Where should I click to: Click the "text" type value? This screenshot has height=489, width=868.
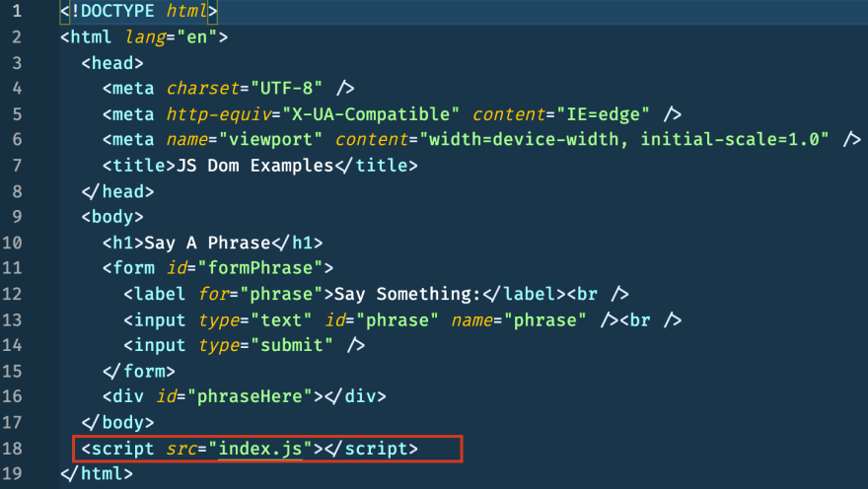[281, 319]
